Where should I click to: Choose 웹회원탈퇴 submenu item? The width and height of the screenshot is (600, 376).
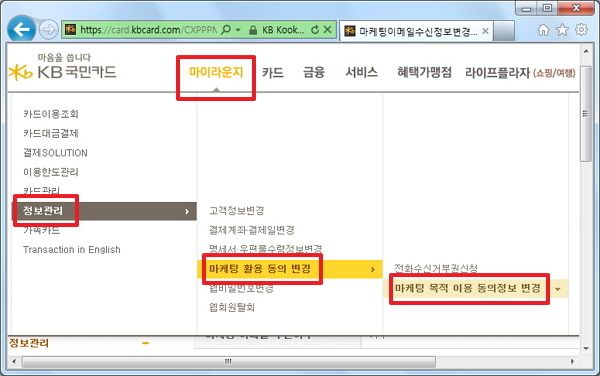(x=232, y=307)
